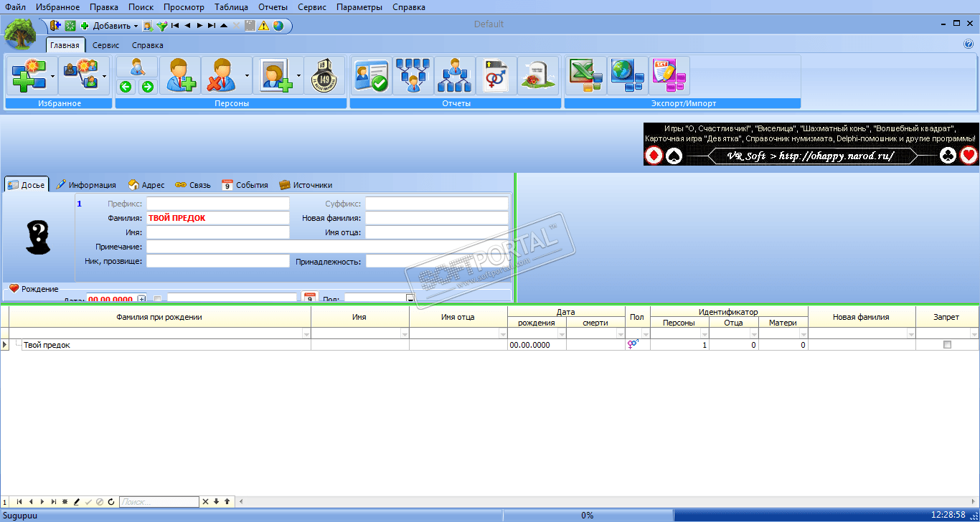980x522 pixels.
Task: Open the Новая фамилия column filter dropdown
Action: (x=911, y=334)
